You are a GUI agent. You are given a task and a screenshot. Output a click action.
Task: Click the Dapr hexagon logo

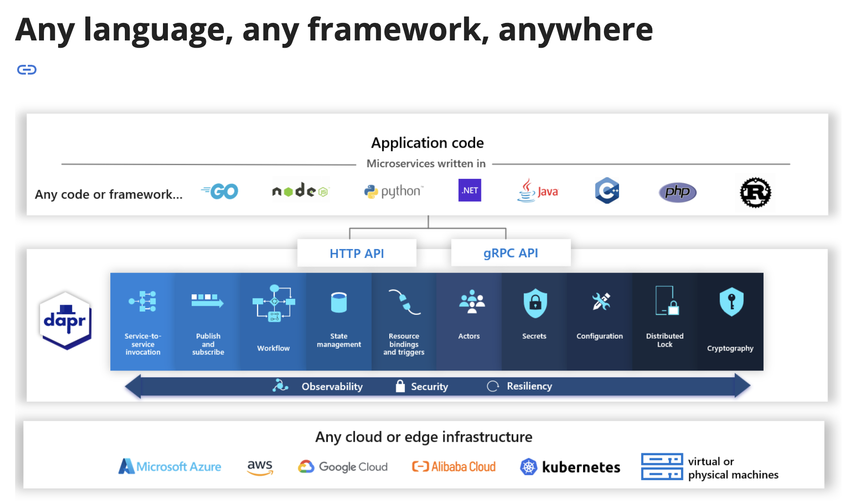pyautogui.click(x=65, y=320)
